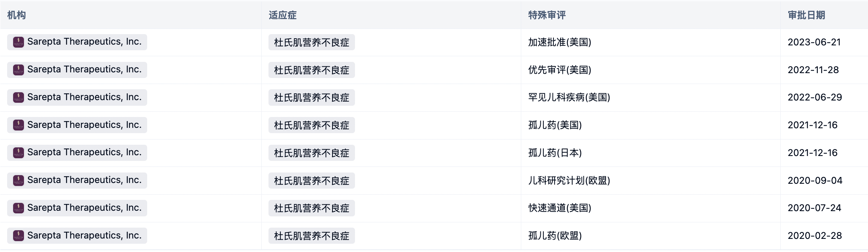Select the 杜氏肌营养不良症 tag in the 罕见儿科疾病(美国) row

(x=312, y=97)
